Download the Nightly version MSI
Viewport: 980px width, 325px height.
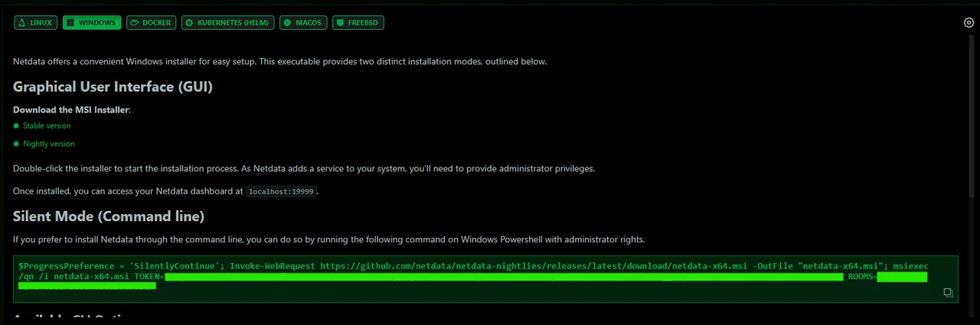pyautogui.click(x=49, y=144)
